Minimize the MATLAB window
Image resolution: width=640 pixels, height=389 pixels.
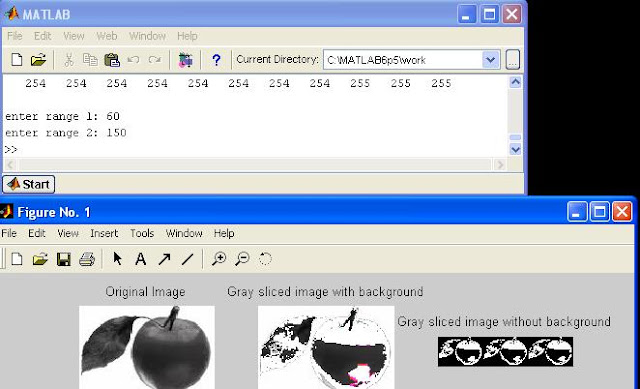pyautogui.click(x=467, y=14)
